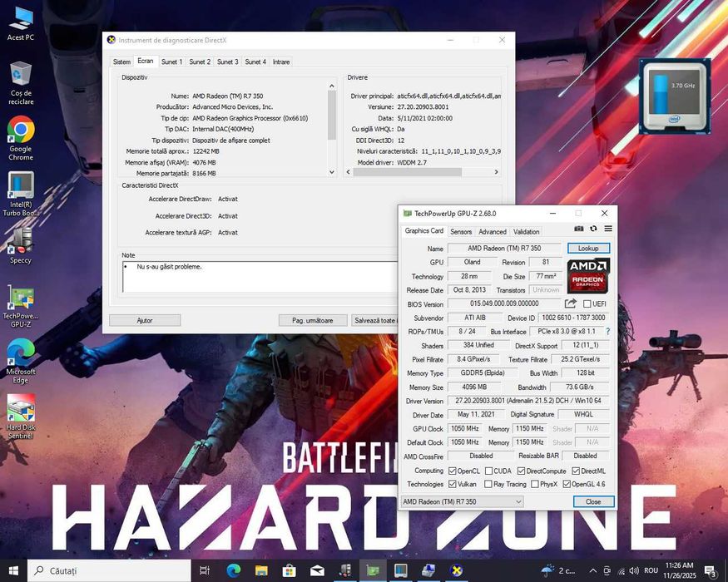
Task: Launch Edge from the taskbar
Action: [x=233, y=570]
